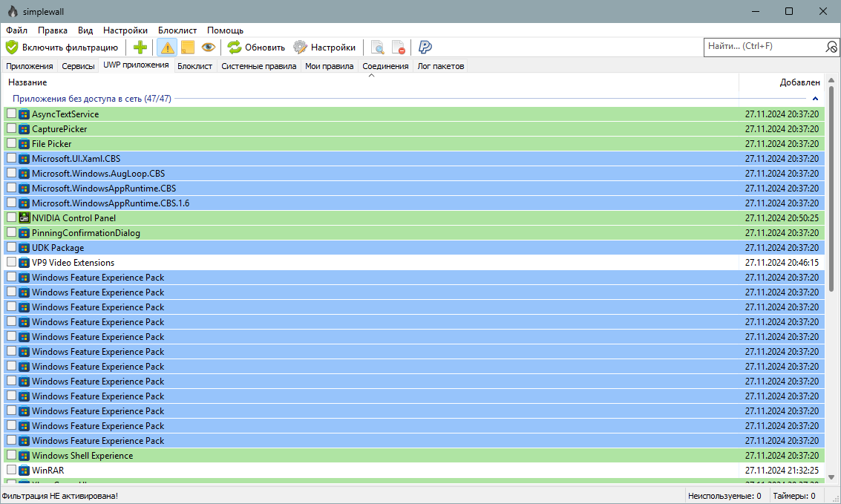Open the Помощь menu
The width and height of the screenshot is (841, 504).
point(225,30)
